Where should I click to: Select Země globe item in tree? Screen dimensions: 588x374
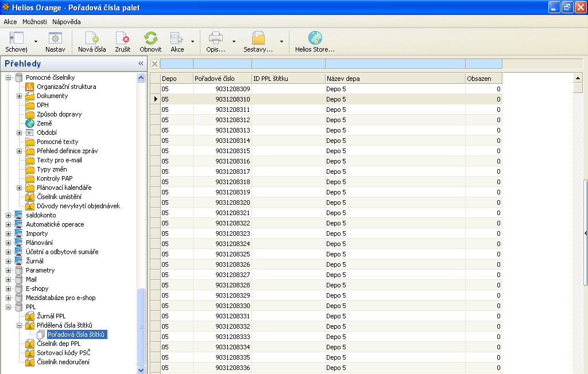pyautogui.click(x=44, y=123)
